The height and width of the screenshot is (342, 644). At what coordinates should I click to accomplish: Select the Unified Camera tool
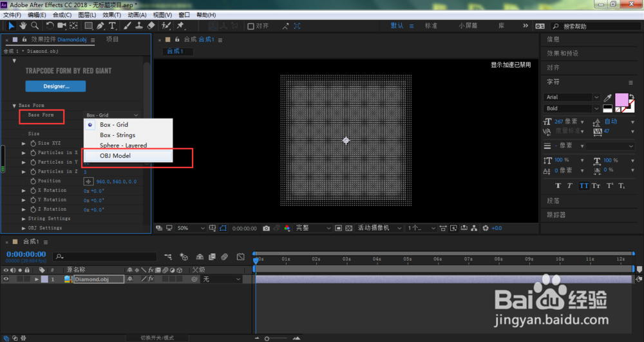click(x=62, y=26)
